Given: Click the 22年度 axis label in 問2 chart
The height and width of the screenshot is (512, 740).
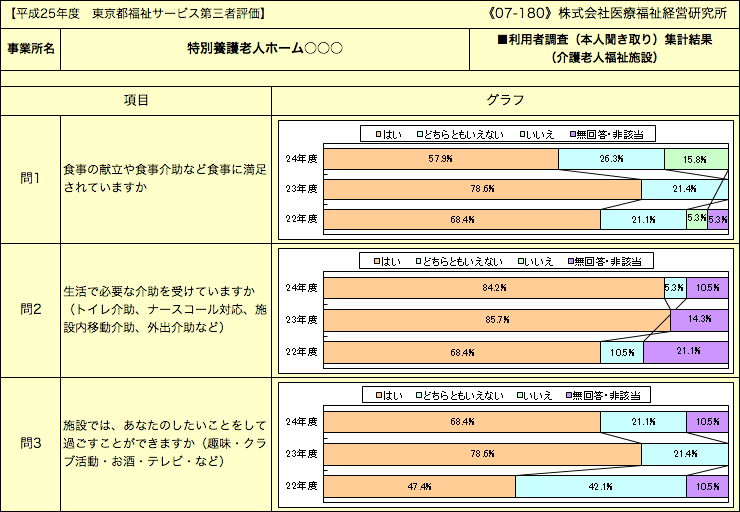Looking at the screenshot, I should (x=302, y=353).
